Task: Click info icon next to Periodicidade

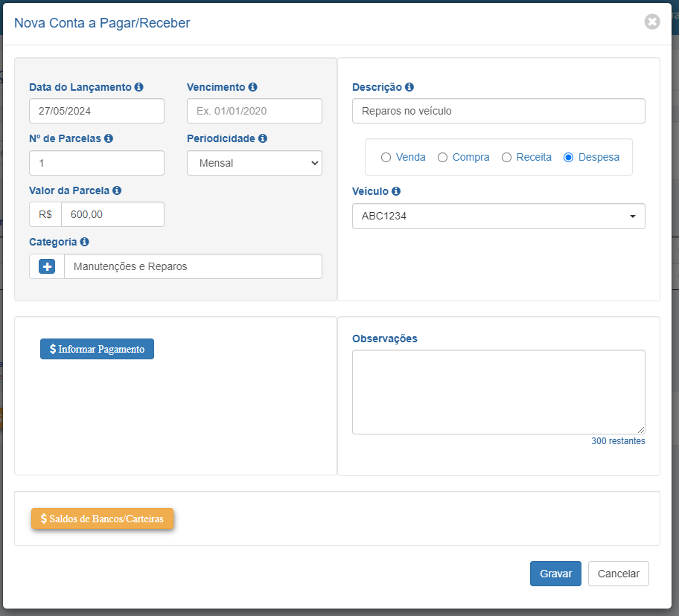Action: [x=262, y=138]
